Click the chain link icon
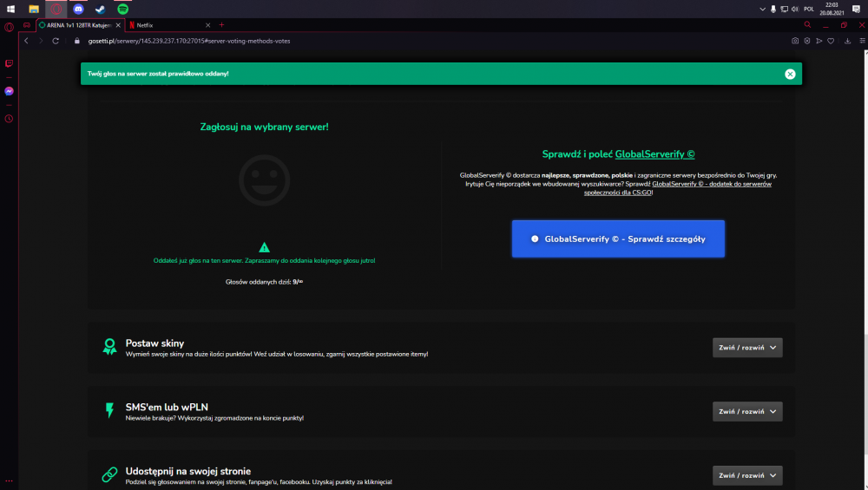868x490 pixels. click(109, 474)
